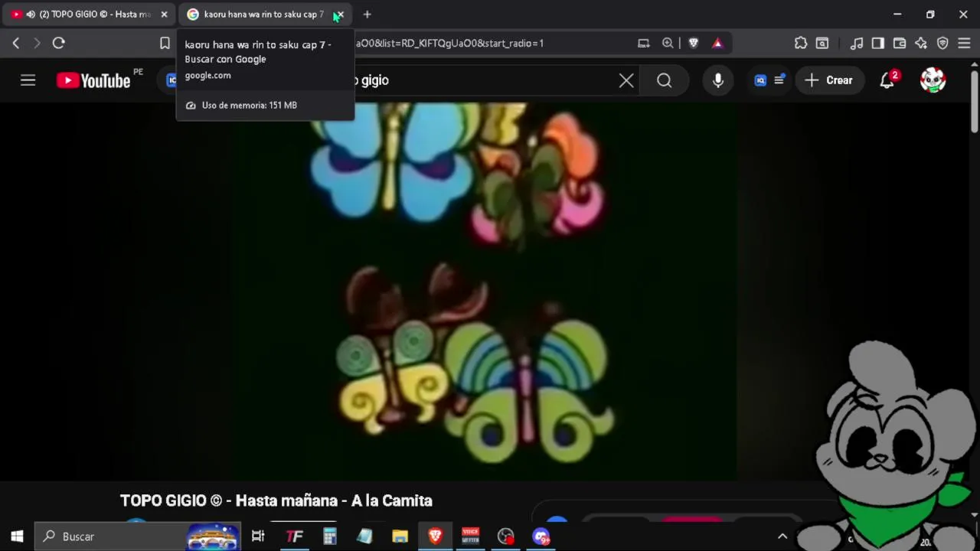The width and height of the screenshot is (980, 551).
Task: Click the Windows taskbar Buscar search box
Action: (138, 536)
